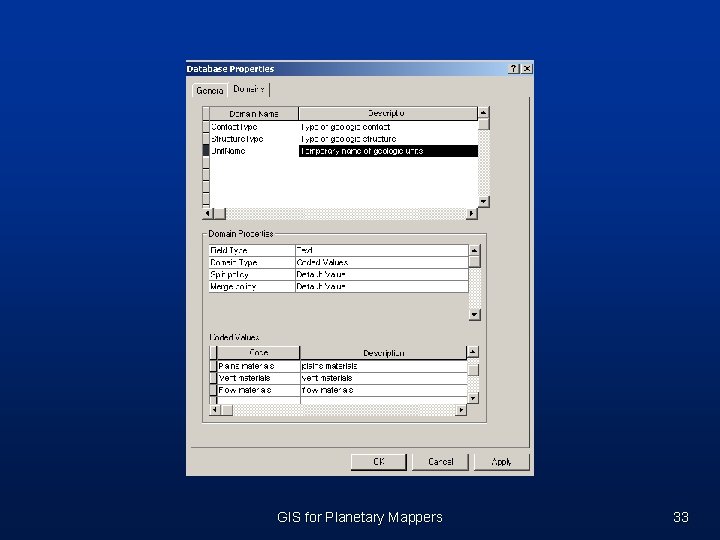Click Coded Values scroll down arrow
The image size is (720, 540).
tap(472, 398)
